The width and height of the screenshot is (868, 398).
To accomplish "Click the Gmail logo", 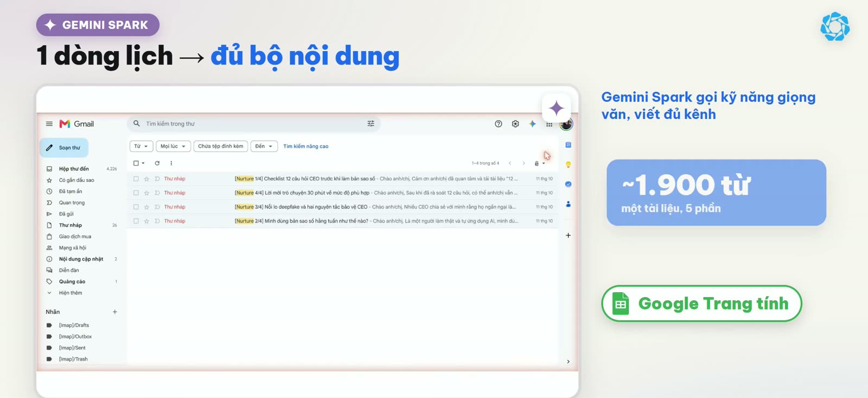I will click(x=76, y=124).
